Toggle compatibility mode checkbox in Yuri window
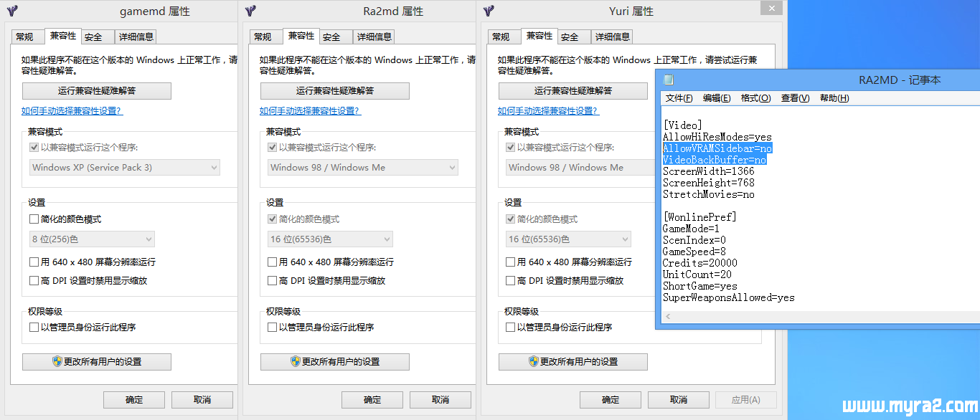This screenshot has width=980, height=420. (x=510, y=148)
